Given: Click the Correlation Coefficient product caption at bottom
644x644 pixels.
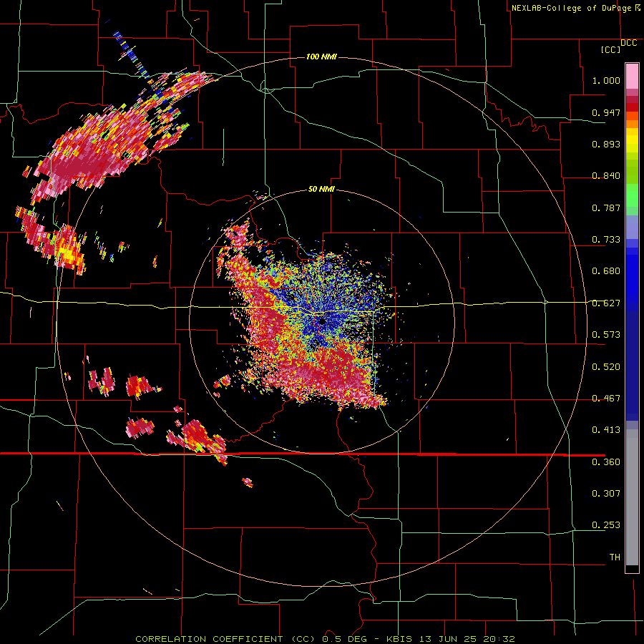Looking at the screenshot, I should pyautogui.click(x=325, y=639).
